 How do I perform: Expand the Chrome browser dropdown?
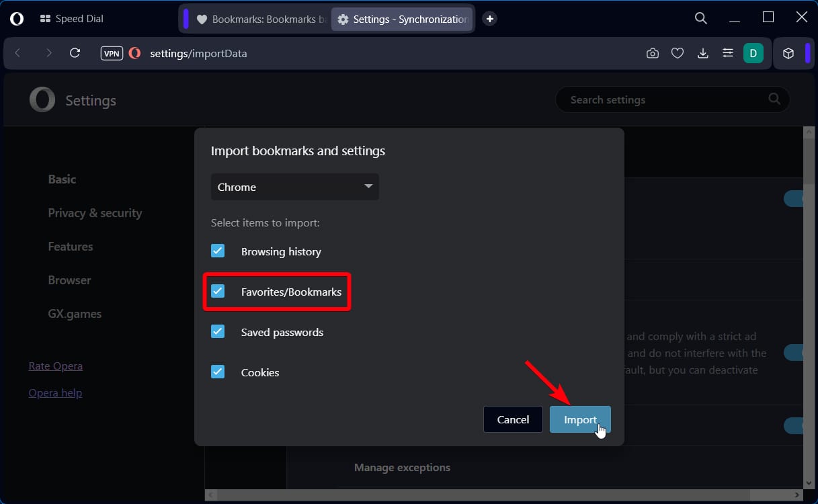[295, 187]
